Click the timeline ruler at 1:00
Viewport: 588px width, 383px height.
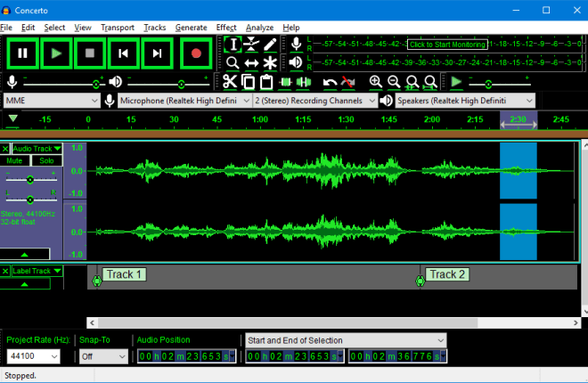[260, 119]
